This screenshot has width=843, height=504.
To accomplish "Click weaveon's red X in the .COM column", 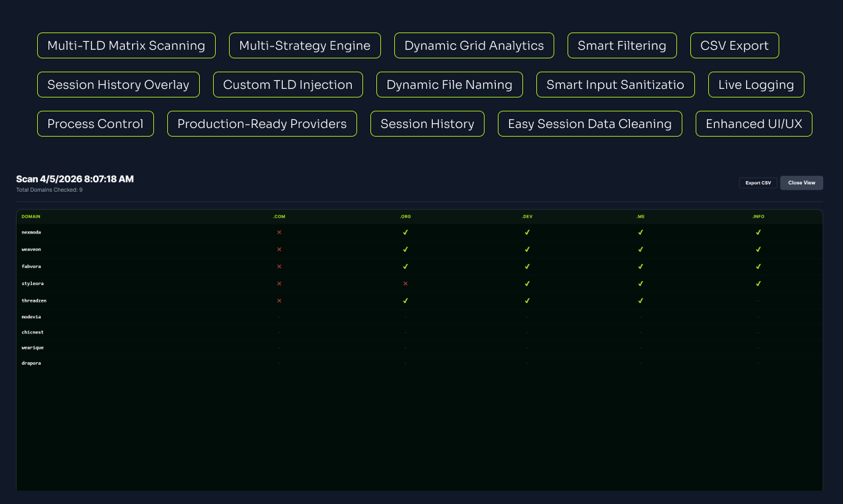I will pos(279,249).
